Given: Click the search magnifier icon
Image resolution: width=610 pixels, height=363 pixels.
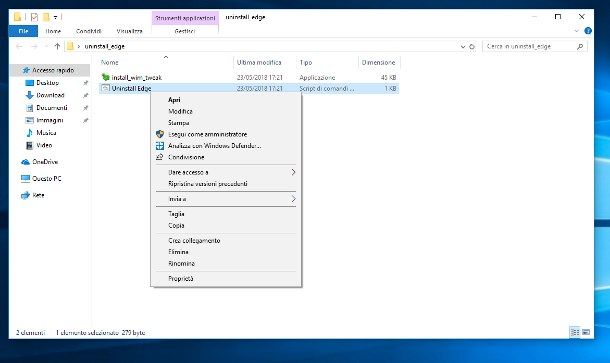Looking at the screenshot, I should [580, 46].
